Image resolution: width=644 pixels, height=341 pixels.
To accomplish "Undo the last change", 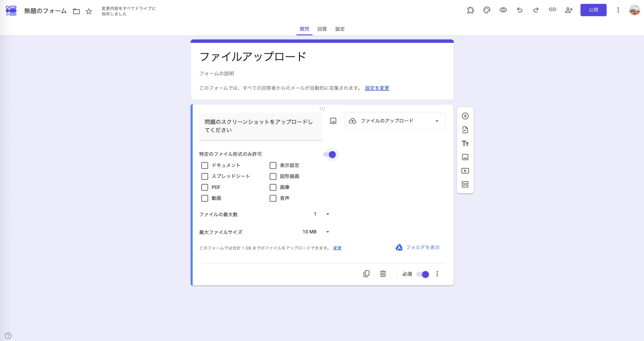I will pyautogui.click(x=520, y=10).
